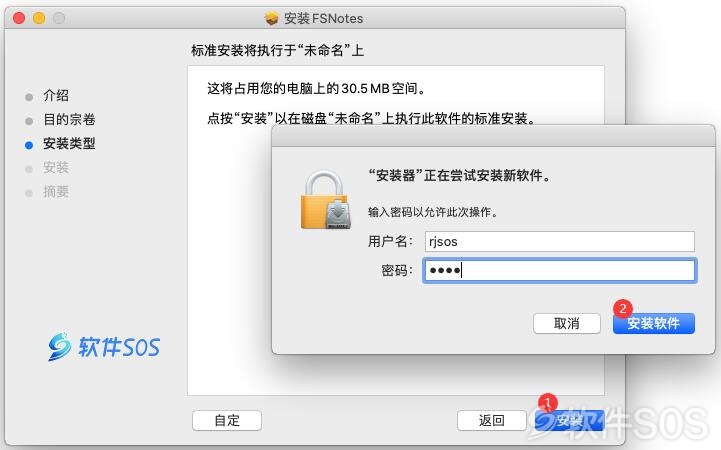Click the FSNotes package icon in the title bar
Viewport: 721px width, 450px height.
tap(271, 18)
